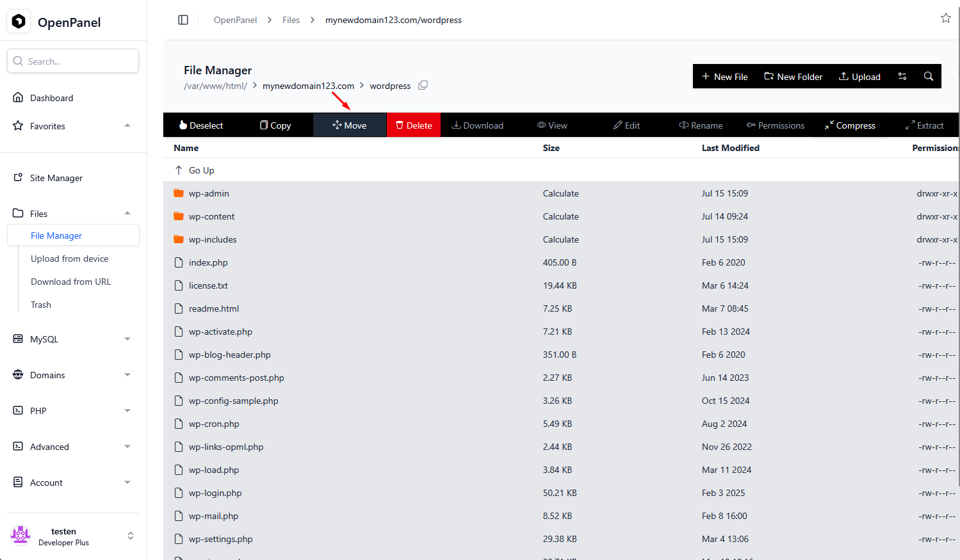Toggle the sidebar panel icon
Viewport: 960px width, 560px height.
(183, 20)
